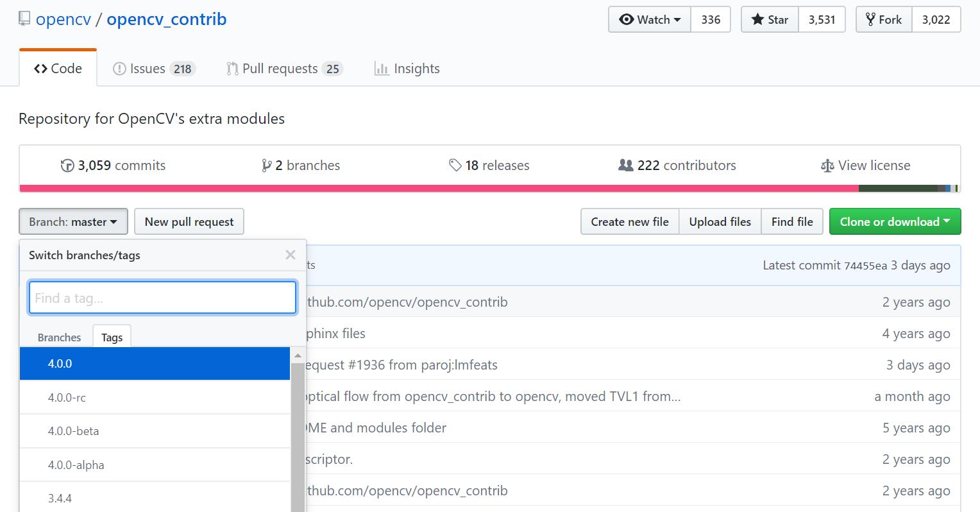Click the '4 years ago' timestamp

point(916,334)
